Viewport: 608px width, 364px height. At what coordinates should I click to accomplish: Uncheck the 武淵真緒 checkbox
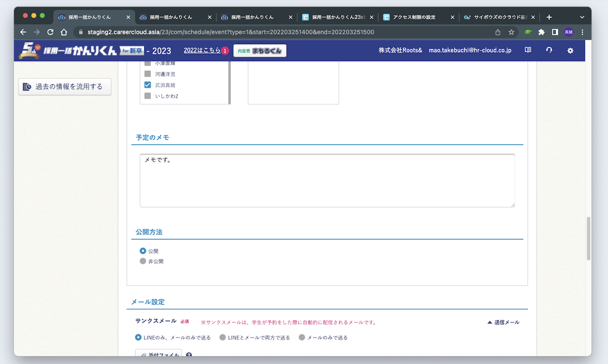tap(147, 85)
